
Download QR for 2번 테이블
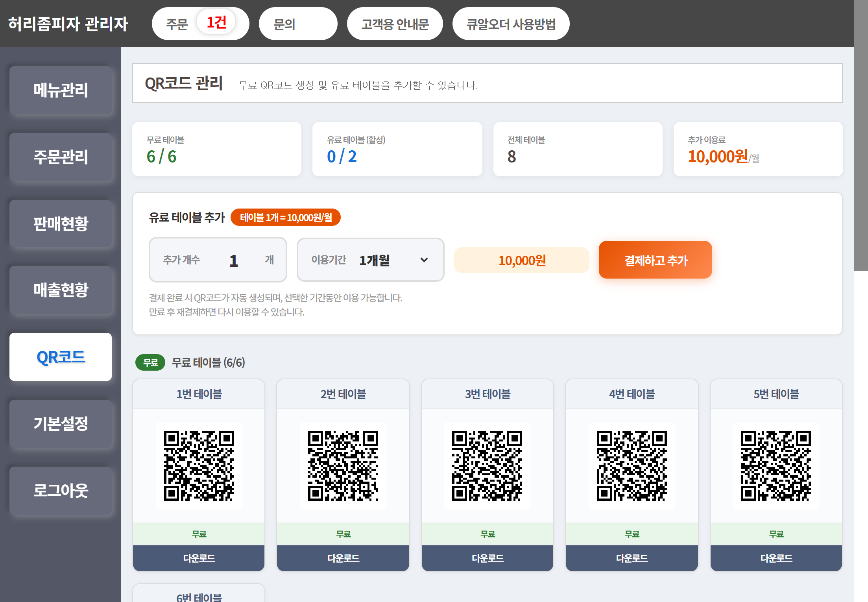(343, 558)
